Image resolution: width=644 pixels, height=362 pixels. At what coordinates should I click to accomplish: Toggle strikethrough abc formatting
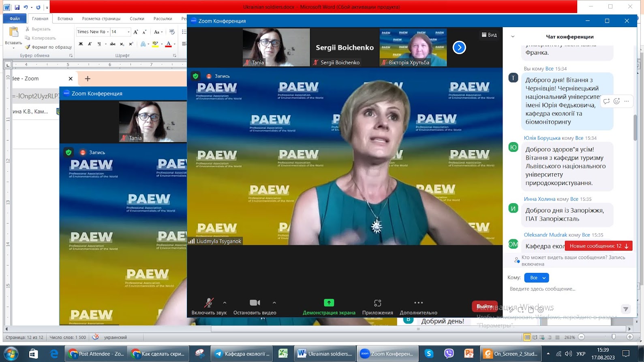(x=113, y=44)
